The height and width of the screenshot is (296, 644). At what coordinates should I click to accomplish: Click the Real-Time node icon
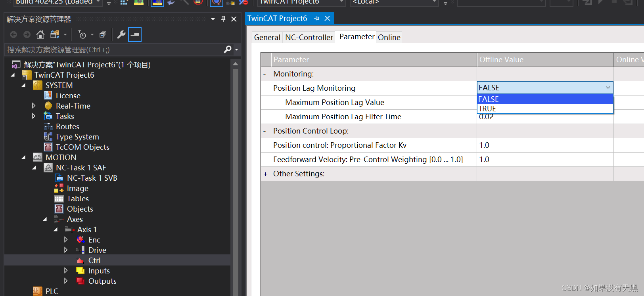(48, 106)
